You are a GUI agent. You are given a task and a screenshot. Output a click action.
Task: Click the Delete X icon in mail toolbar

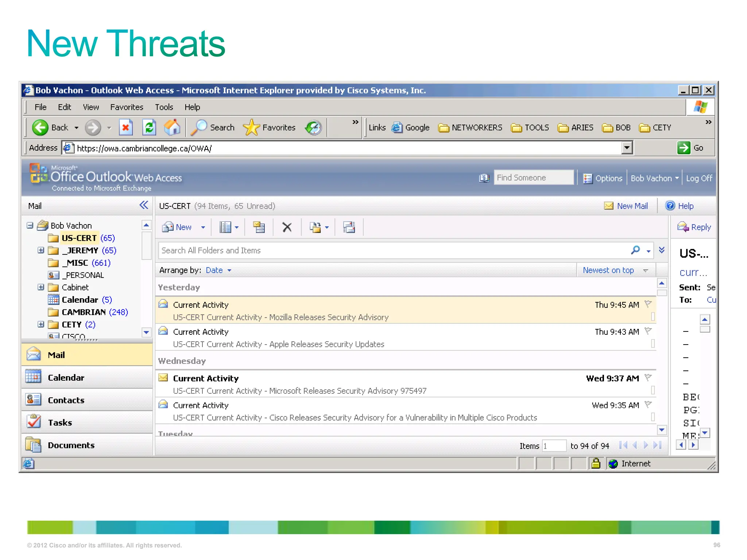tap(287, 227)
